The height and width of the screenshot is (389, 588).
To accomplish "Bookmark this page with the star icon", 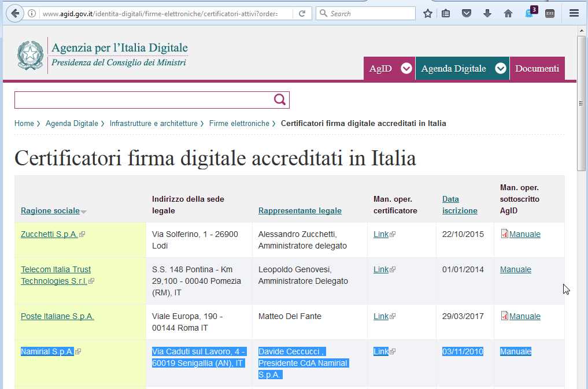I will point(427,13).
